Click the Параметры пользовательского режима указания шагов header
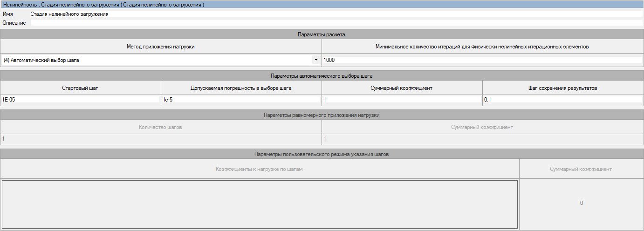644x231 pixels. 322,154
